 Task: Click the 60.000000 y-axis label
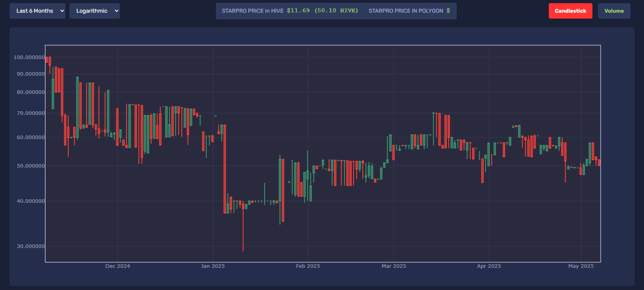[x=31, y=137]
